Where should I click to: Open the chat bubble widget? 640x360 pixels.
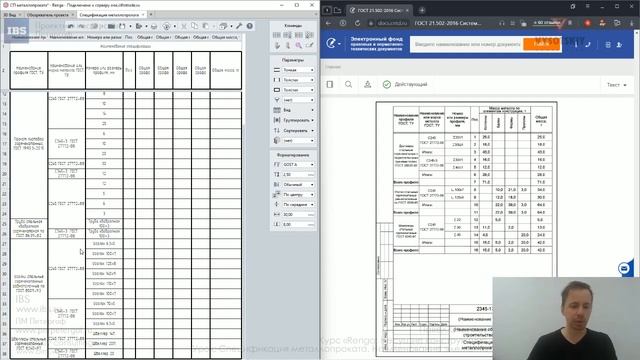pyautogui.click(x=624, y=268)
